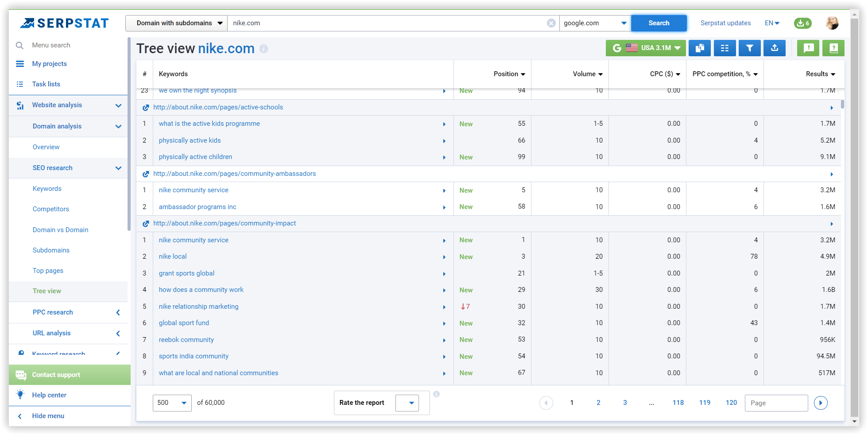The width and height of the screenshot is (868, 435).
Task: Click the Contact support chat icon
Action: pyautogui.click(x=21, y=375)
